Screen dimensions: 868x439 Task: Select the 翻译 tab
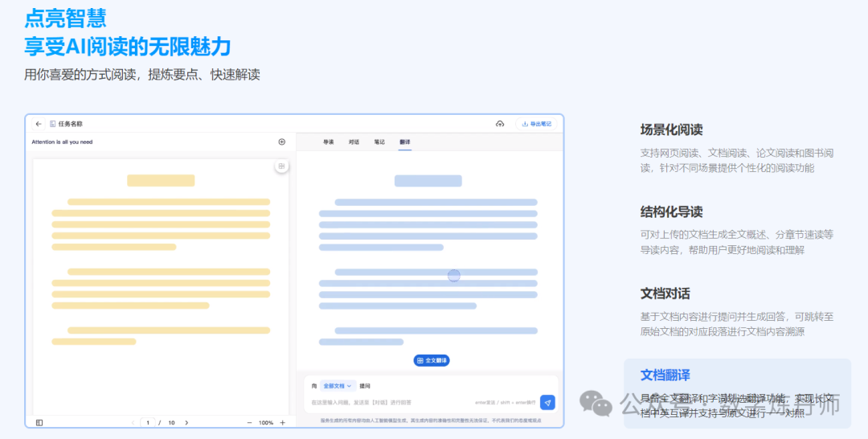click(x=404, y=142)
